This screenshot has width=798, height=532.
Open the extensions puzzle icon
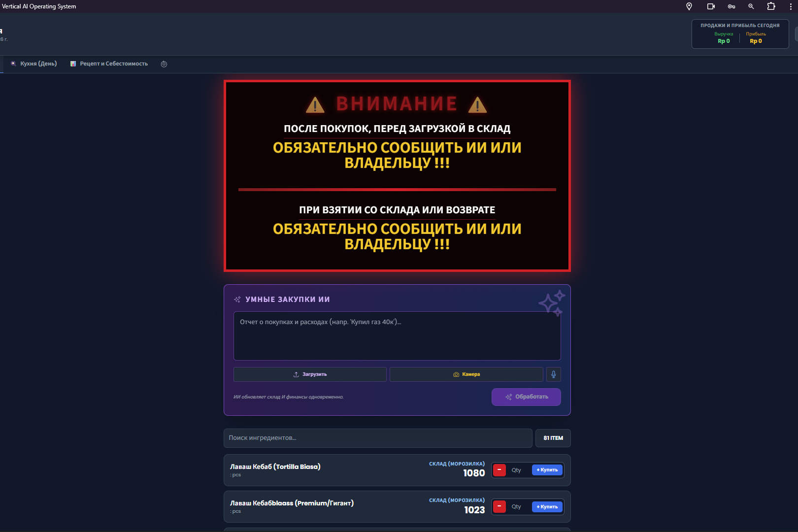[771, 6]
